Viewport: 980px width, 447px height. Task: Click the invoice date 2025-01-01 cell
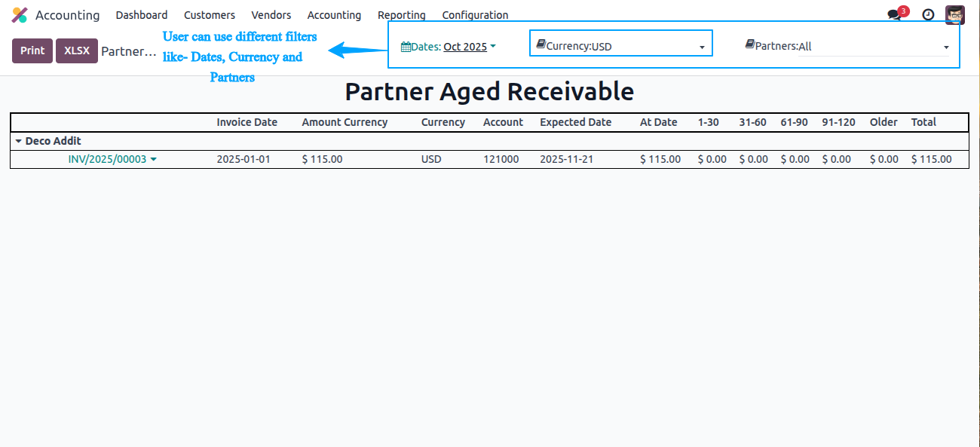pos(243,160)
